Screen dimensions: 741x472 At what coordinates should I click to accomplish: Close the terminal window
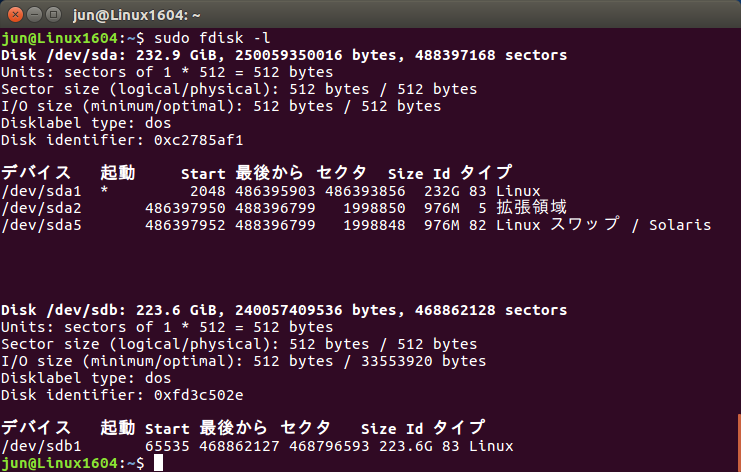point(16,15)
